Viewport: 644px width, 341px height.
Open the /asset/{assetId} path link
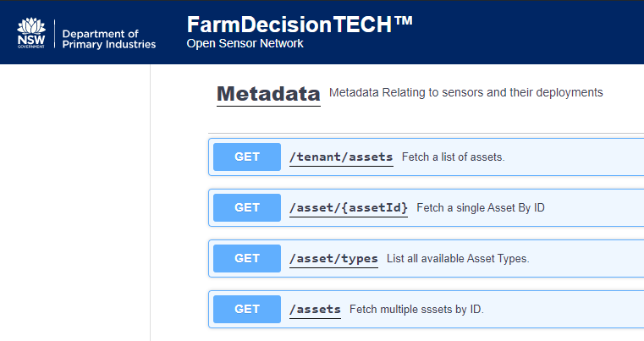349,208
